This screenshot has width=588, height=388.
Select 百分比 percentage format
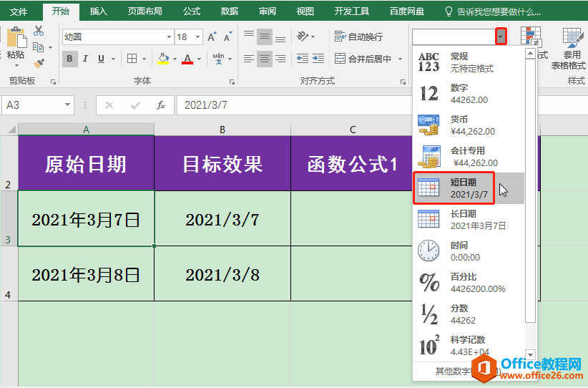tap(469, 283)
